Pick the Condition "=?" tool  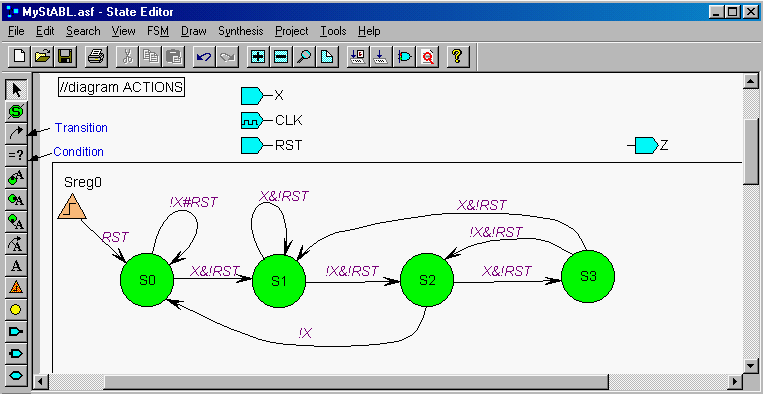(16, 155)
